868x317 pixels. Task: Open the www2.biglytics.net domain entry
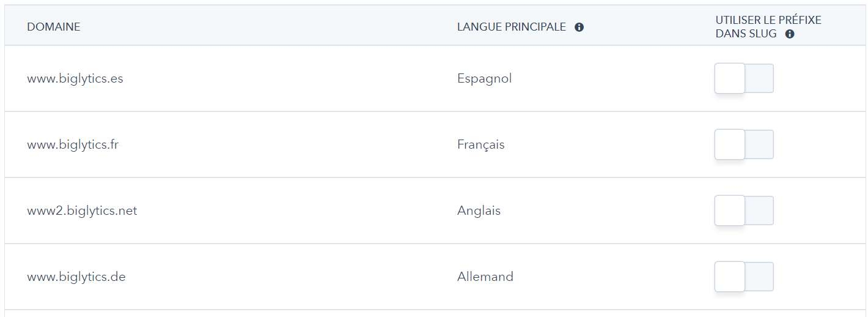click(x=82, y=211)
